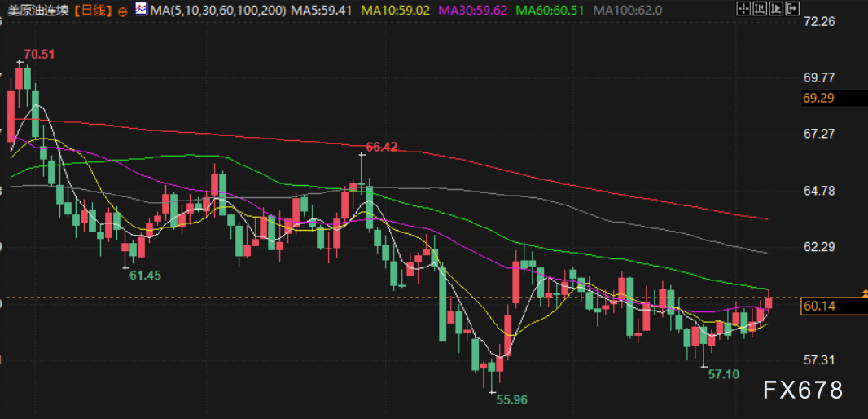Click the 55.96 low price annotation
The image size is (868, 419).
click(511, 399)
